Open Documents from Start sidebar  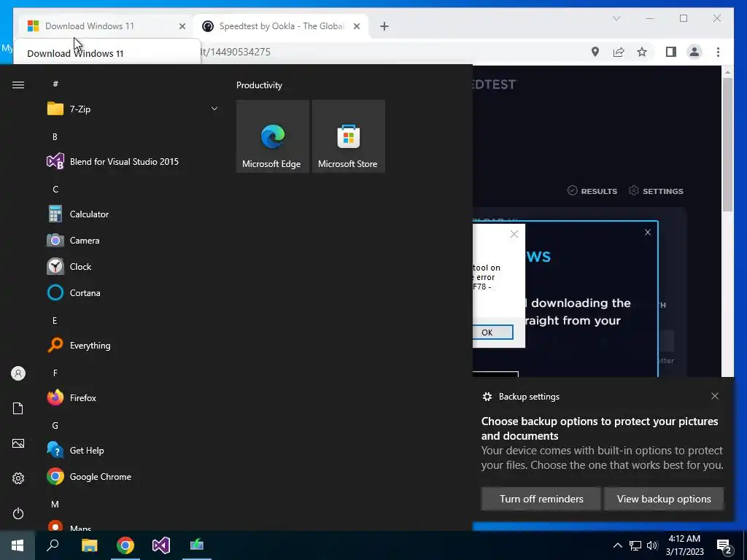coord(18,408)
